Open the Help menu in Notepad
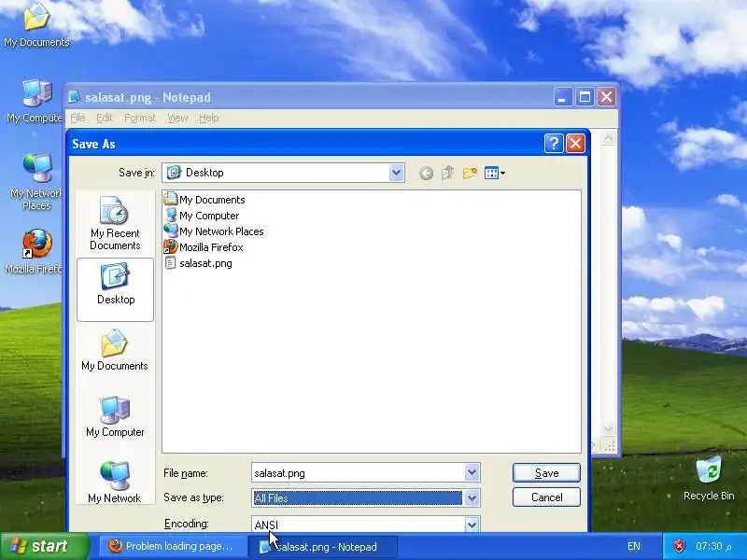The width and height of the screenshot is (747, 560). click(x=208, y=118)
